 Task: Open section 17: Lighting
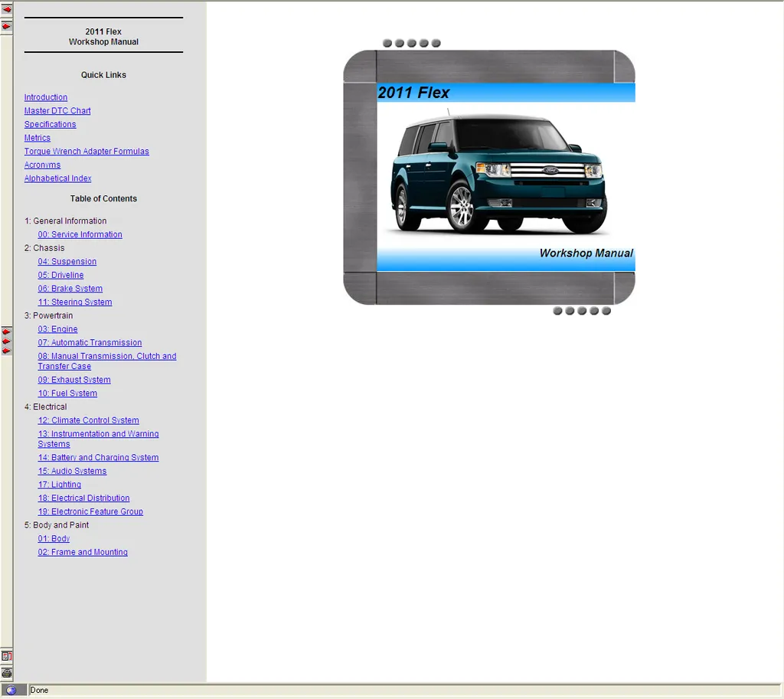click(x=59, y=484)
